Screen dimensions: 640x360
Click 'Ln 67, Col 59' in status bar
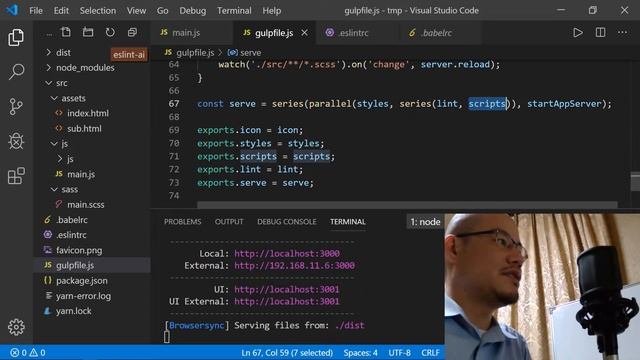pos(287,353)
